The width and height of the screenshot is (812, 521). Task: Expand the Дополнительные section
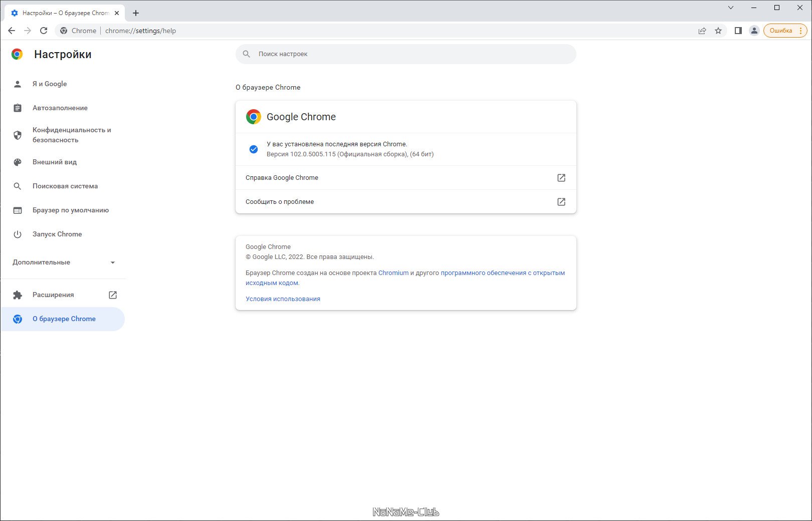pyautogui.click(x=63, y=263)
